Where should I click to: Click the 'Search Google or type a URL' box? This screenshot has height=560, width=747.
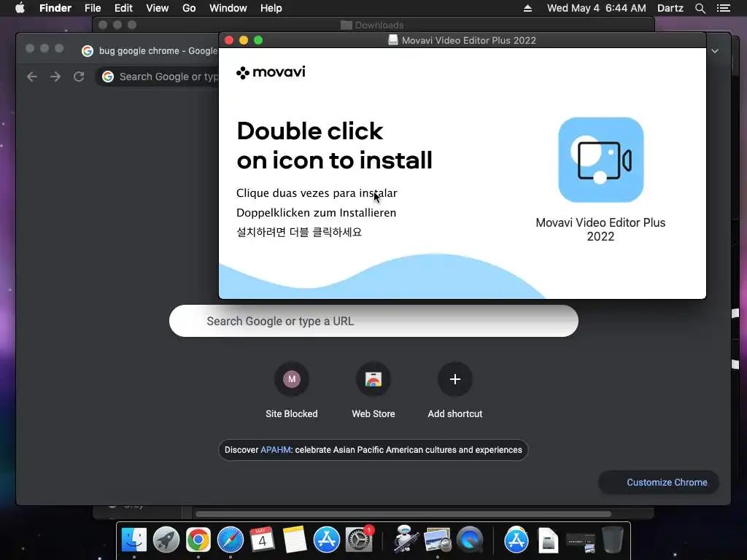373,321
